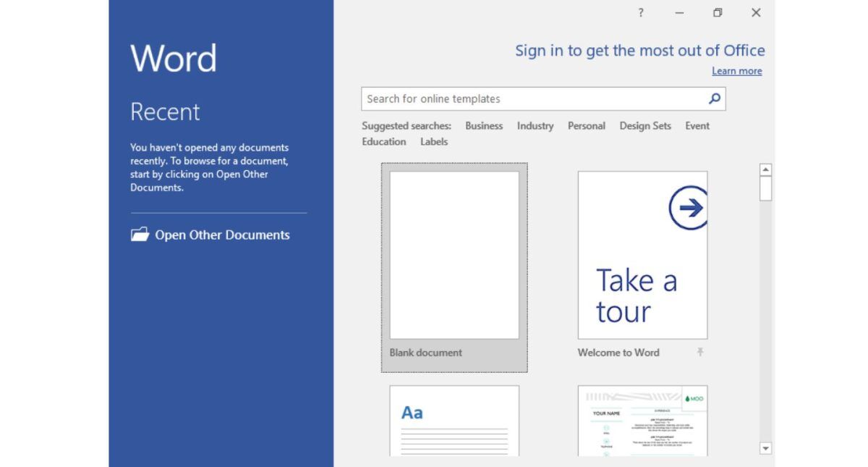Choose the Industry suggested search
Viewport: 868px width, 467px height.
535,126
